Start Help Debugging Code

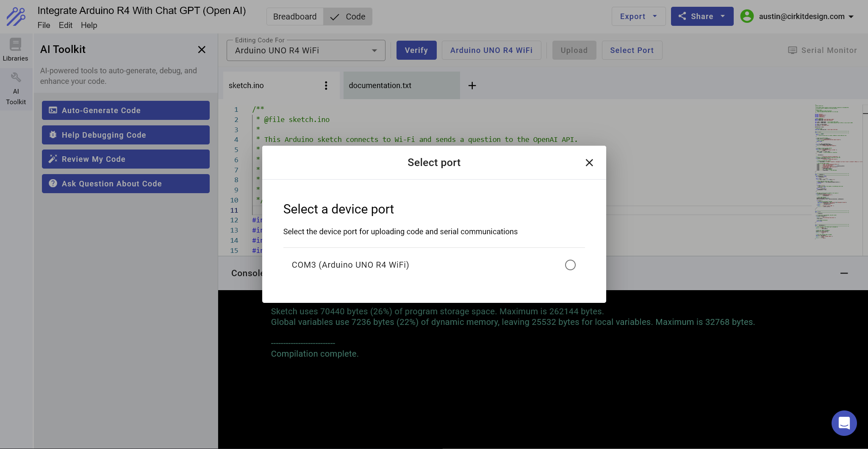pyautogui.click(x=125, y=135)
